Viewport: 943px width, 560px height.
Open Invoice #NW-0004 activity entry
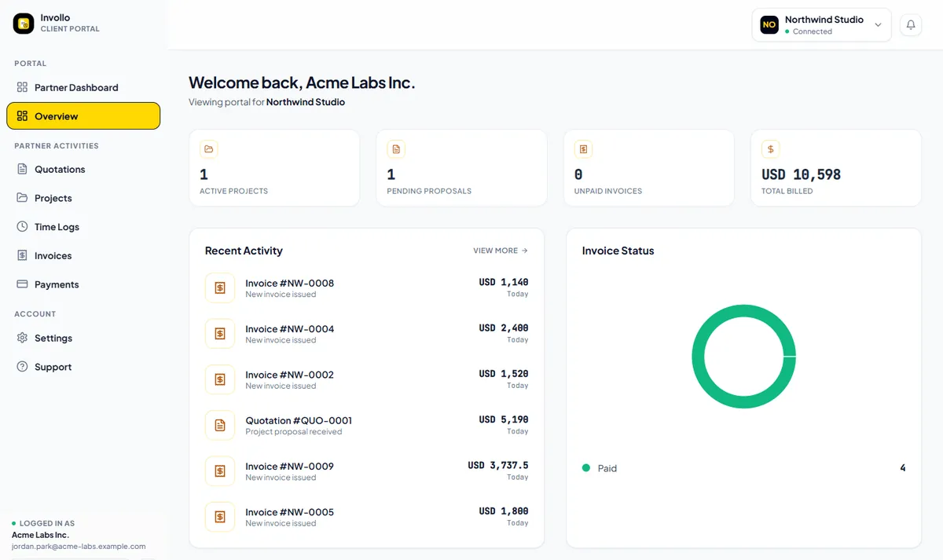pyautogui.click(x=367, y=334)
